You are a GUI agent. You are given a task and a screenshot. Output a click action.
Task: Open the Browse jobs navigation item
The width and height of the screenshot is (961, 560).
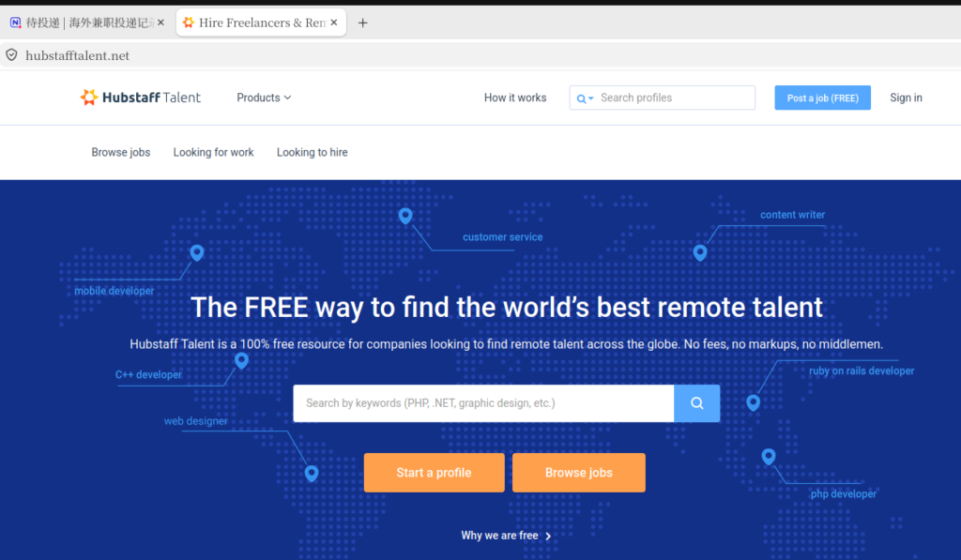121,152
